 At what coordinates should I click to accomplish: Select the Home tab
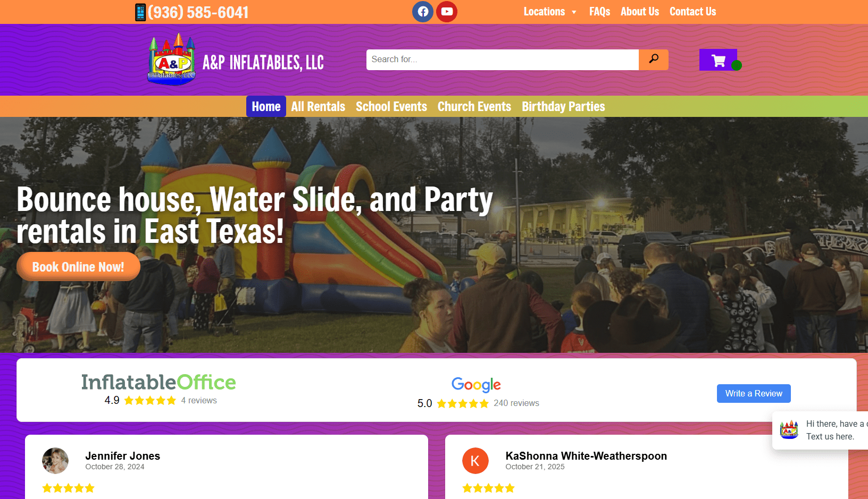tap(266, 106)
